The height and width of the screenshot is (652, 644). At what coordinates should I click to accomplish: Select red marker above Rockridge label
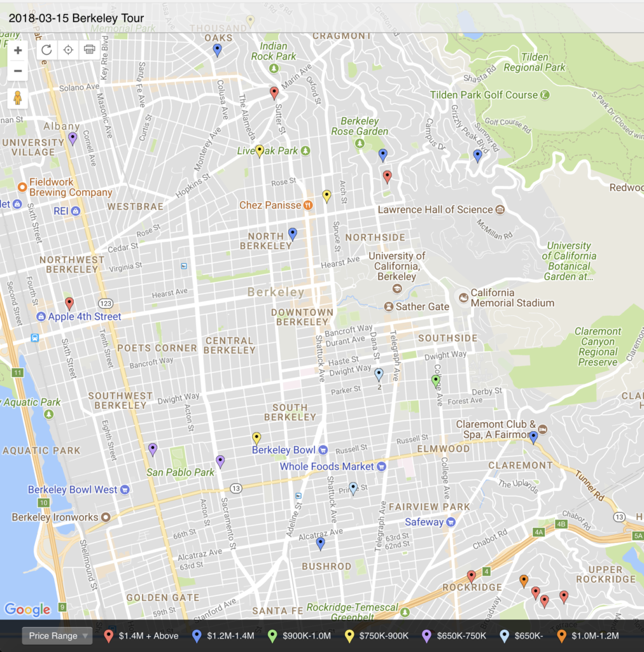point(471,577)
